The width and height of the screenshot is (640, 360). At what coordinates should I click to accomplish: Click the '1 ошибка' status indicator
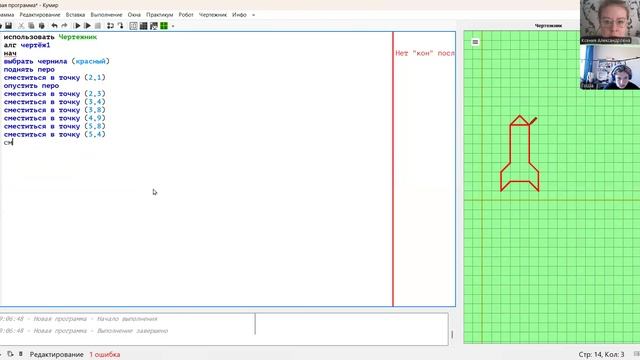point(104,354)
